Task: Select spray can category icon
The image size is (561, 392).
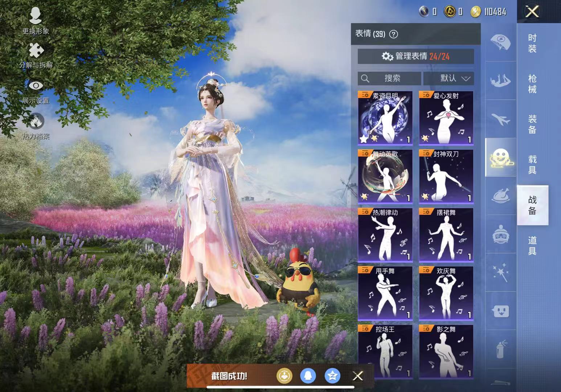Action: [x=500, y=349]
